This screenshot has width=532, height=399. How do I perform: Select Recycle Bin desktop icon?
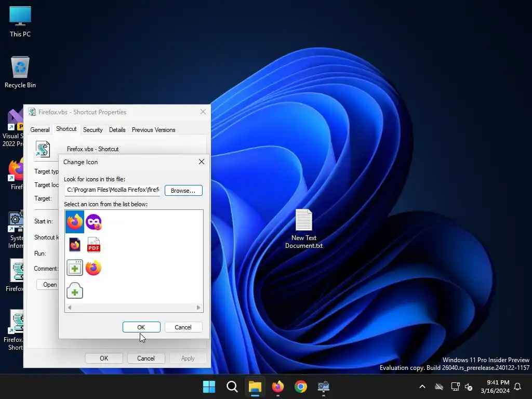click(20, 72)
